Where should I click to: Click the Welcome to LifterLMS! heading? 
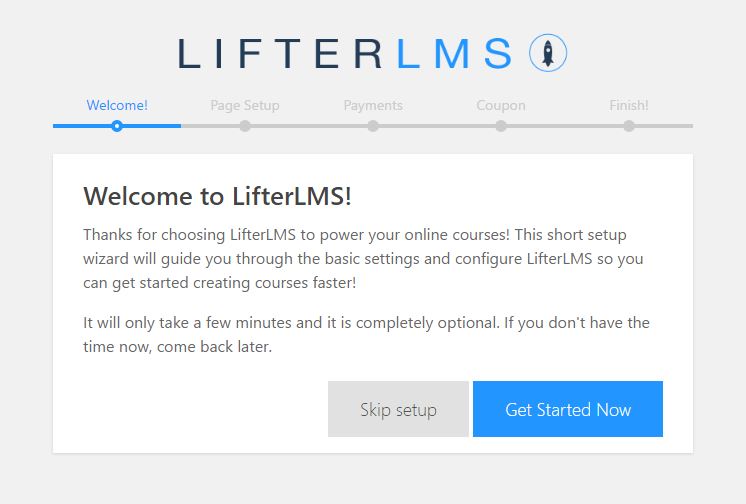(217, 196)
